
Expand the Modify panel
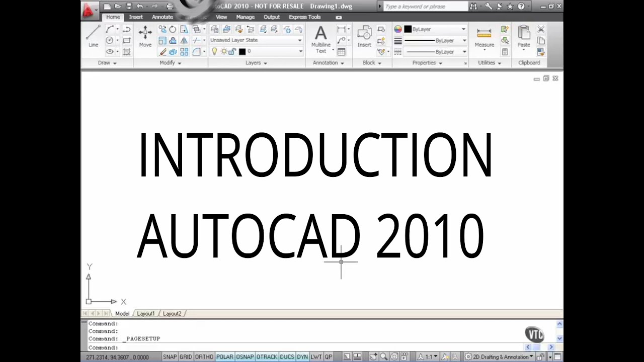pyautogui.click(x=170, y=63)
